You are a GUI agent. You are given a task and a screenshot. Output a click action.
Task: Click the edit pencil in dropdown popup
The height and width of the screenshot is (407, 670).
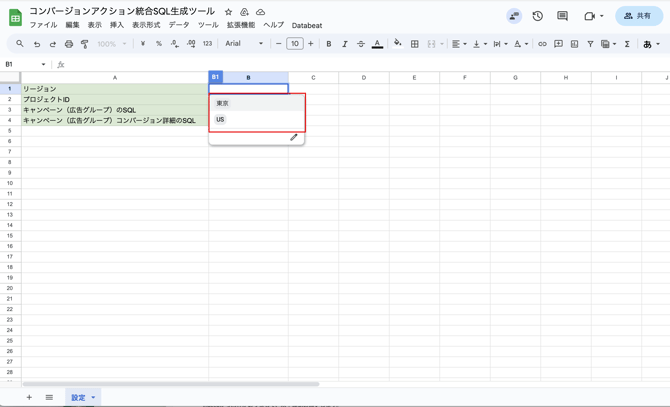[x=294, y=137]
